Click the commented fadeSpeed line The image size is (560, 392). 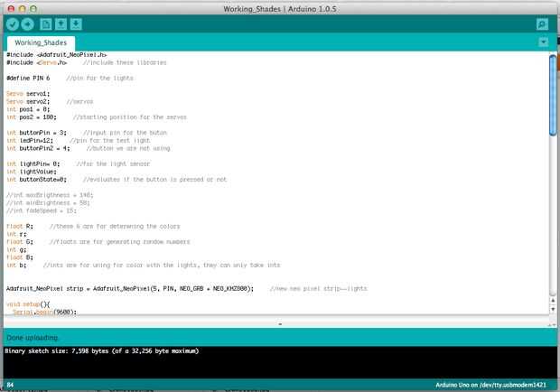[x=42, y=210]
